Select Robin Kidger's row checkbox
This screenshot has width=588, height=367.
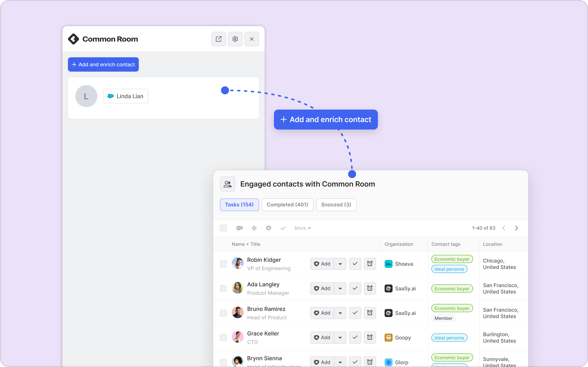[223, 264]
